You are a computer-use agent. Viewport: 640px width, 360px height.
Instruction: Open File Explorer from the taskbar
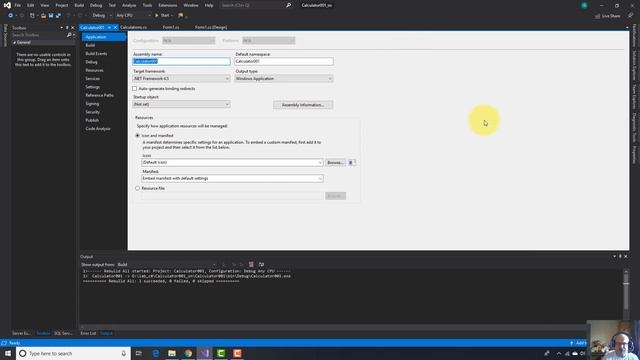coord(172,353)
